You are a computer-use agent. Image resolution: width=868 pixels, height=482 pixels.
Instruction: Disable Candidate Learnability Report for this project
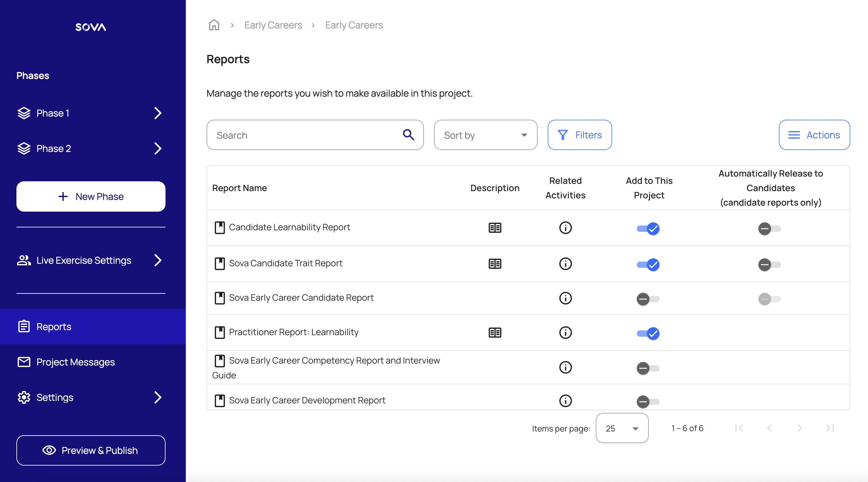point(648,229)
